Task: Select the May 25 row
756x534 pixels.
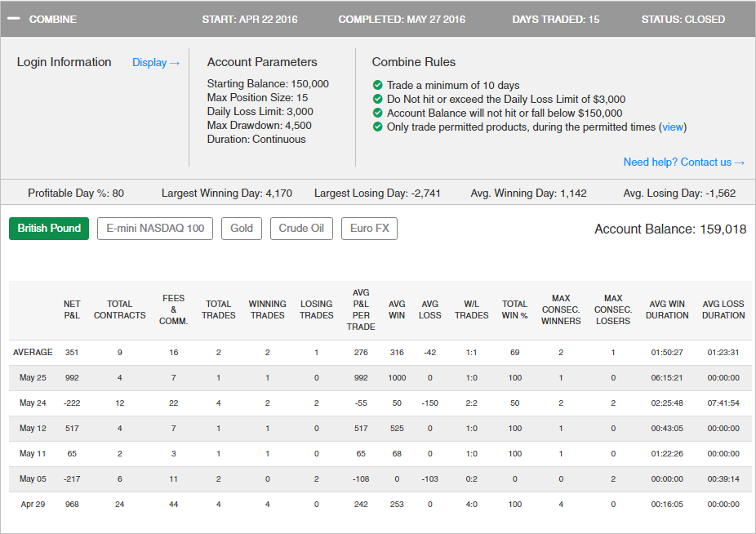Action: [x=33, y=378]
